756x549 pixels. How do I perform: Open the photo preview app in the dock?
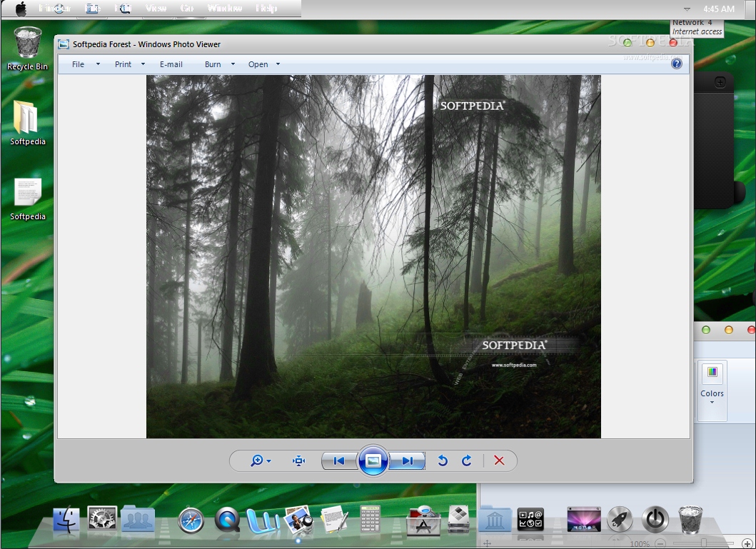click(299, 520)
